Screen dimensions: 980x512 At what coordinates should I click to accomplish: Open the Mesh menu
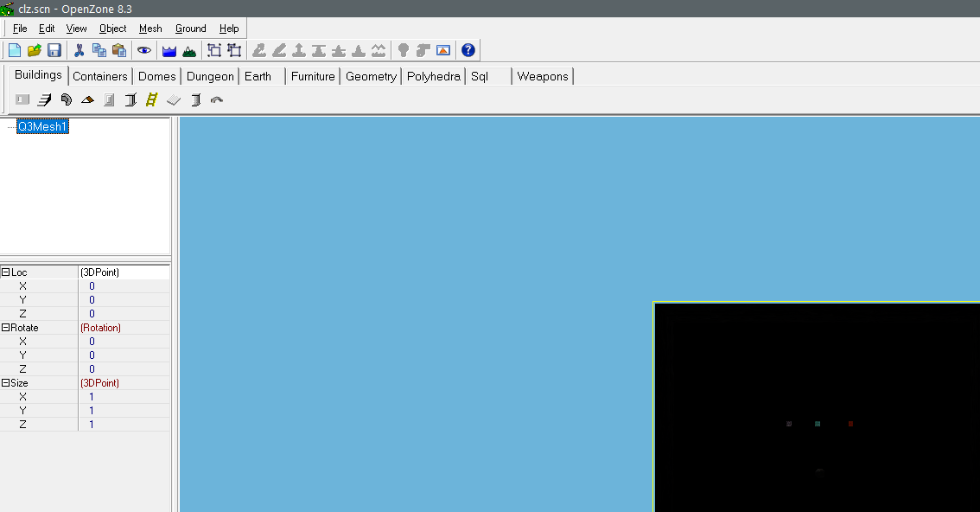pos(150,29)
